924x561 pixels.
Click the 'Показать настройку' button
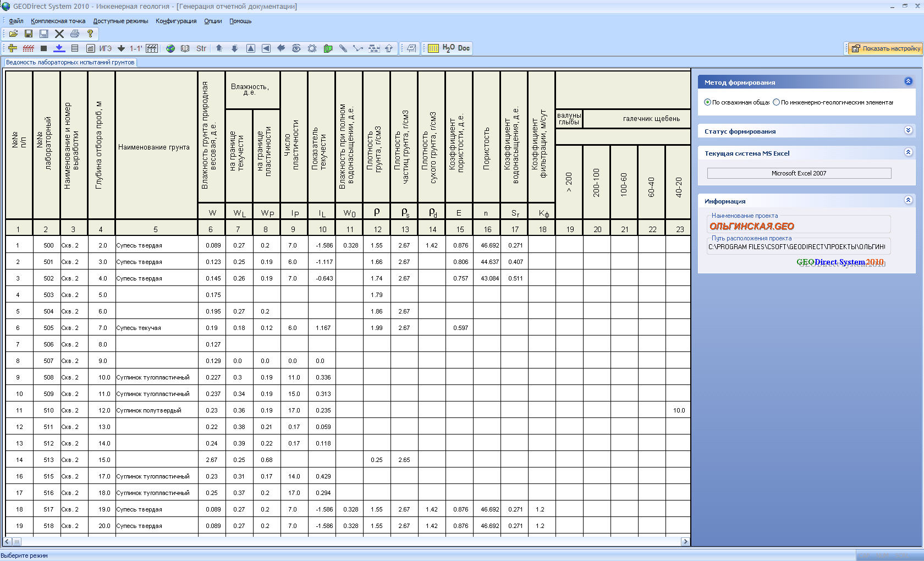[x=885, y=48]
